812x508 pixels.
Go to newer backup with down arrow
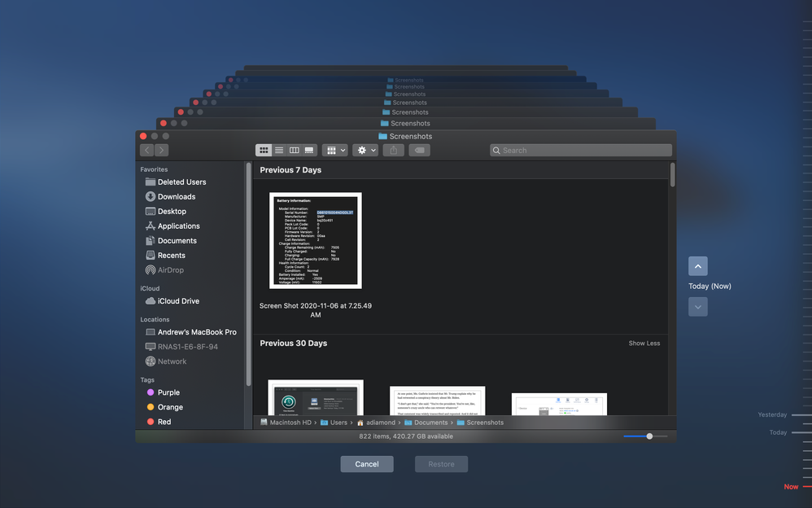[x=698, y=307]
